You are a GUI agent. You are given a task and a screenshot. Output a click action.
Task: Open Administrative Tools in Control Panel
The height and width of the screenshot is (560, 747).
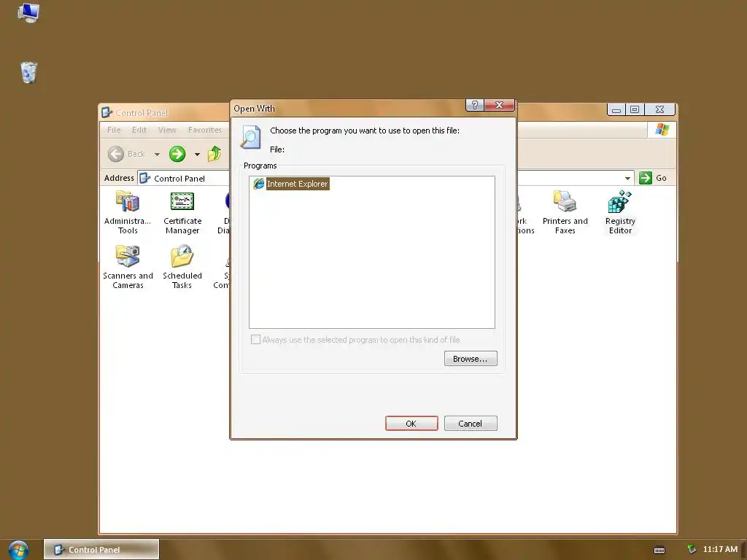pos(128,212)
